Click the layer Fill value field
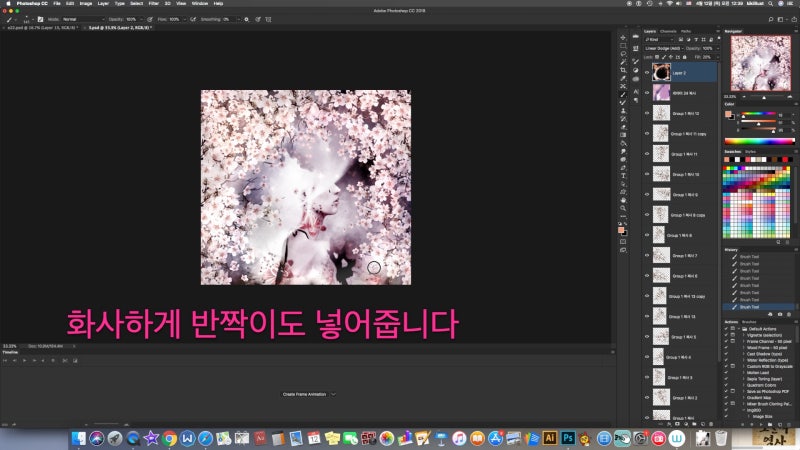 [707, 57]
